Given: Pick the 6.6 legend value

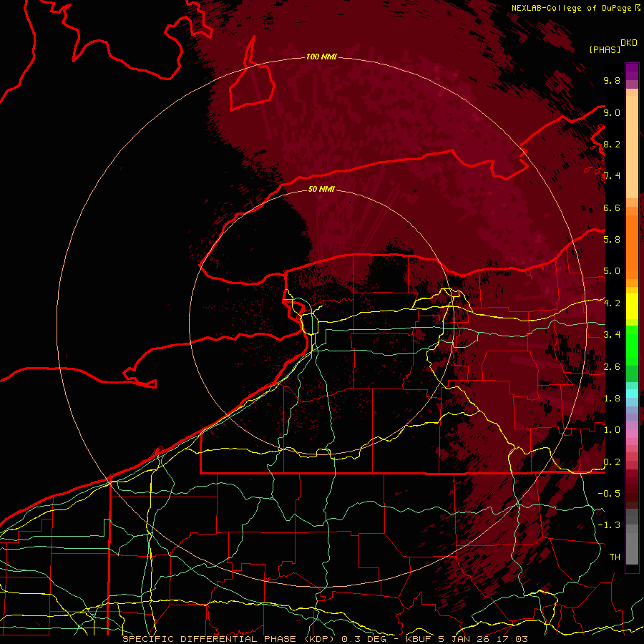Looking at the screenshot, I should (612, 208).
